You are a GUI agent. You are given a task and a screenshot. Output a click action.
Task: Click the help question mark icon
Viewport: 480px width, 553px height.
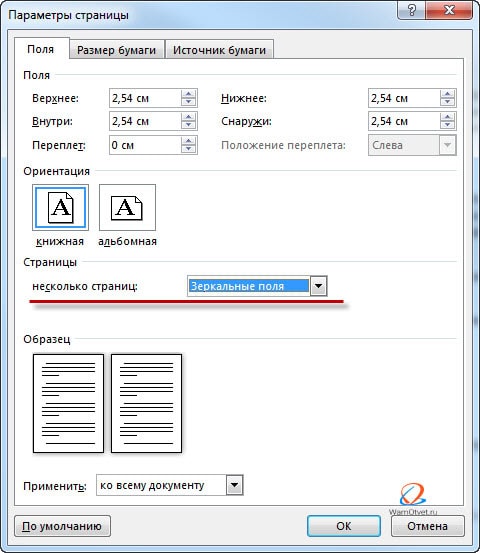tap(411, 10)
